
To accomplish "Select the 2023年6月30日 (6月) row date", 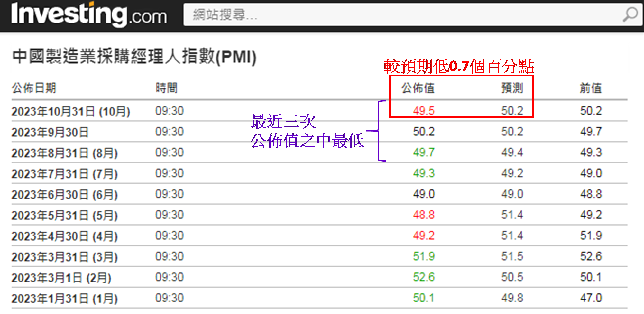I will (64, 195).
